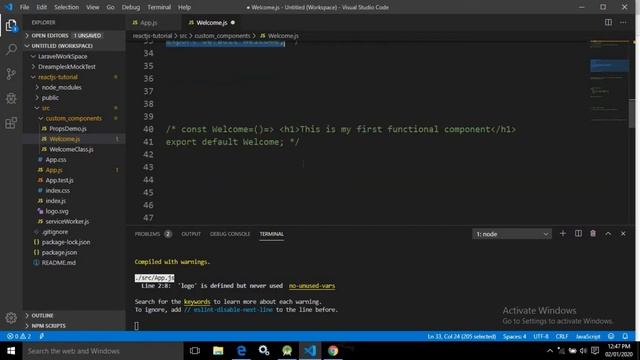Screen dimensions: 640x360
Task: Open the Extensions view
Action: (x=11, y=122)
